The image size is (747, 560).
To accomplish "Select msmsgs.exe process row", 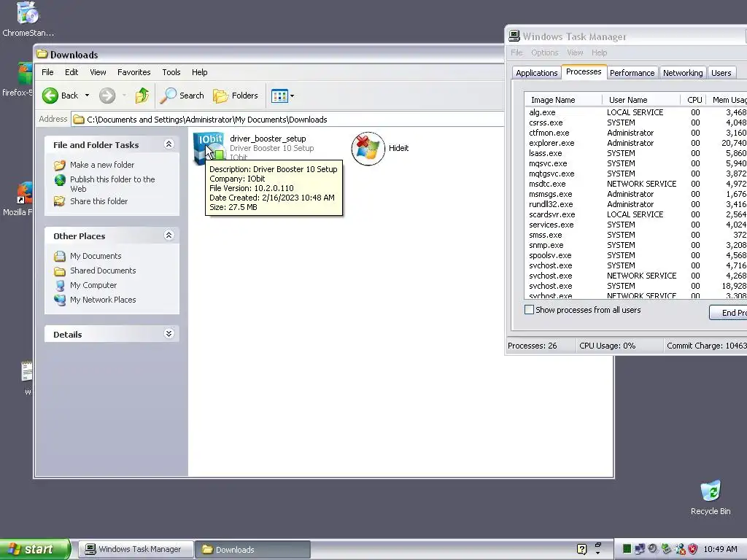I will point(636,194).
